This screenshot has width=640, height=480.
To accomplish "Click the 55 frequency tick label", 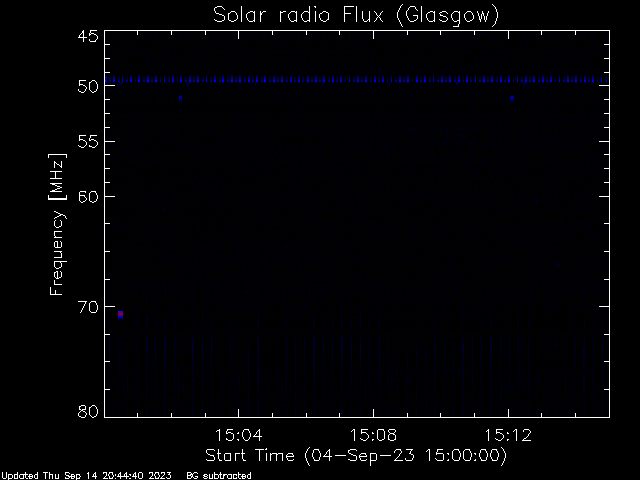I will coord(87,141).
